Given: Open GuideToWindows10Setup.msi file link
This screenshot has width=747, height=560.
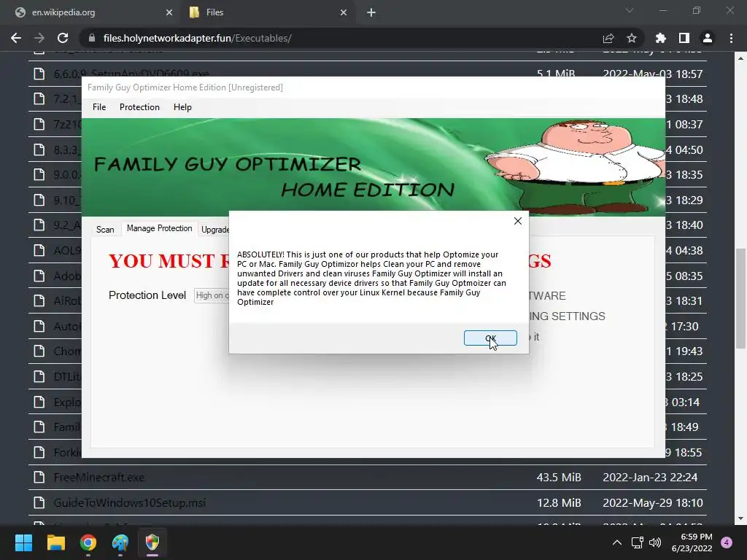Looking at the screenshot, I should pyautogui.click(x=130, y=502).
